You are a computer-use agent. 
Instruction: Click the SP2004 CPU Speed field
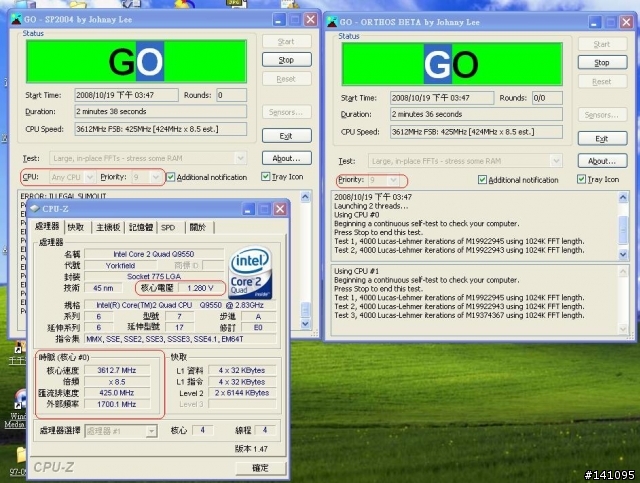pyautogui.click(x=160, y=129)
